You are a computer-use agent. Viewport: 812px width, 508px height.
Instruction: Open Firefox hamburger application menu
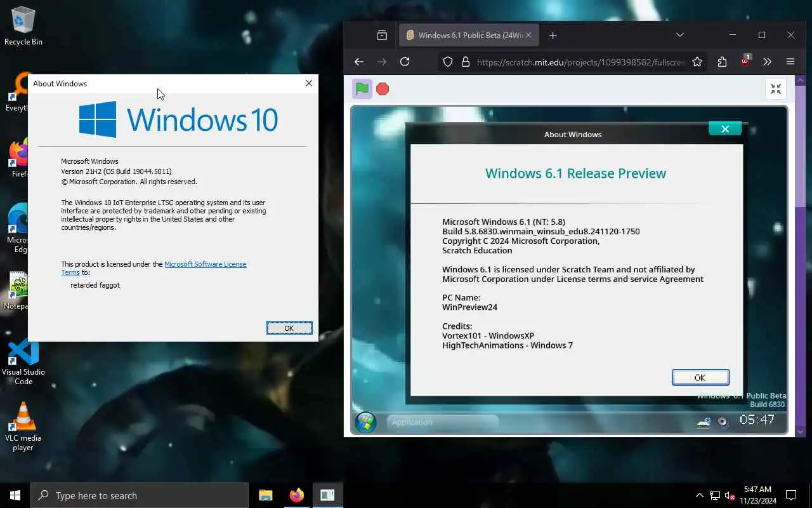[x=790, y=62]
